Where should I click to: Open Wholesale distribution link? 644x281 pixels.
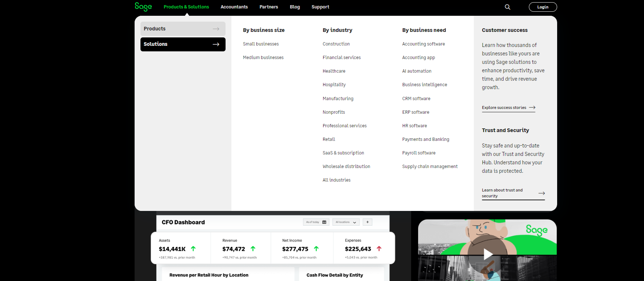coord(347,167)
